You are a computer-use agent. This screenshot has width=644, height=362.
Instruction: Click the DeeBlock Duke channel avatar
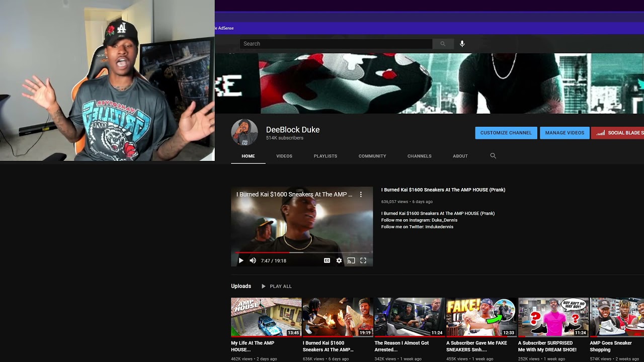point(245,133)
